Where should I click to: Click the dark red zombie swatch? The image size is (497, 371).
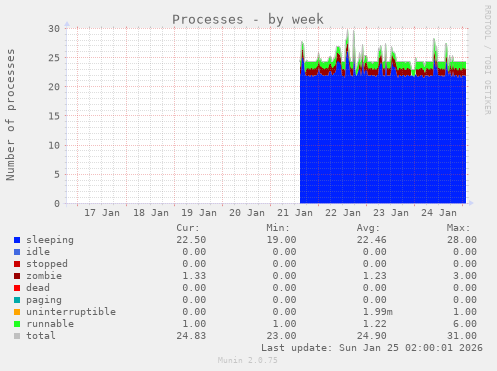click(17, 276)
